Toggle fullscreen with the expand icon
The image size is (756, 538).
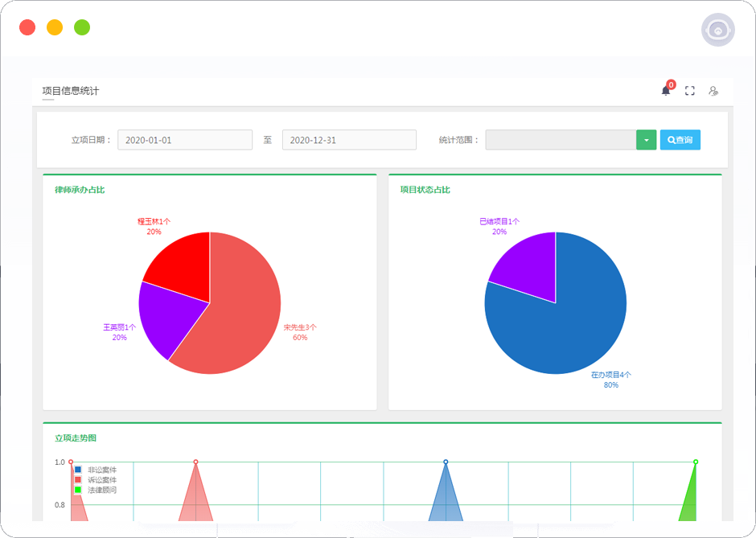[x=690, y=91]
